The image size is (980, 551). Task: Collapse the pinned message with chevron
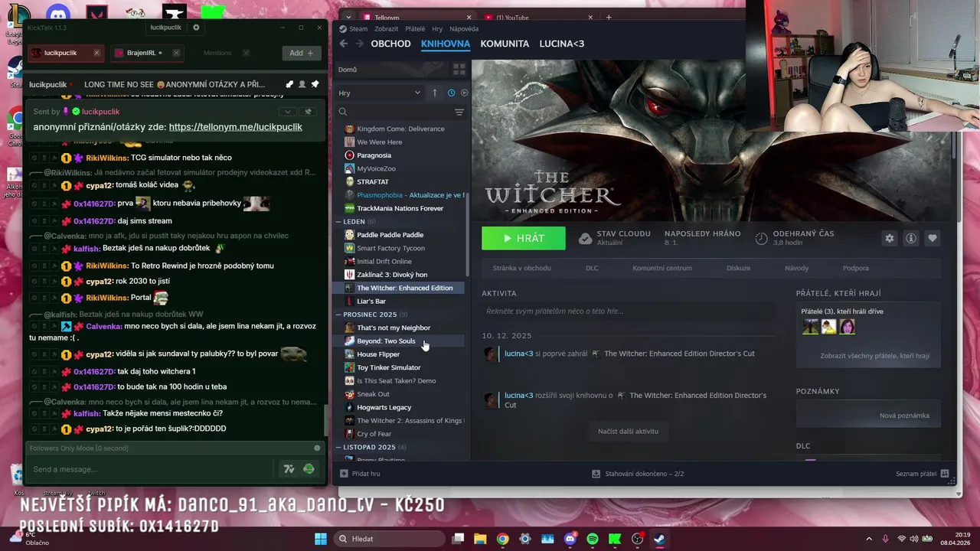pyautogui.click(x=288, y=112)
